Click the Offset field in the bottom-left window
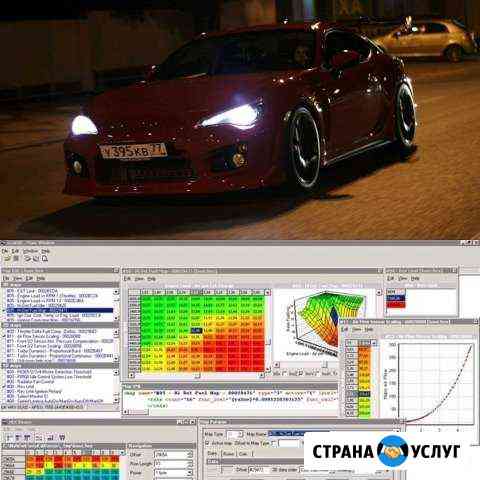The height and width of the screenshot is (480, 480). [173, 454]
